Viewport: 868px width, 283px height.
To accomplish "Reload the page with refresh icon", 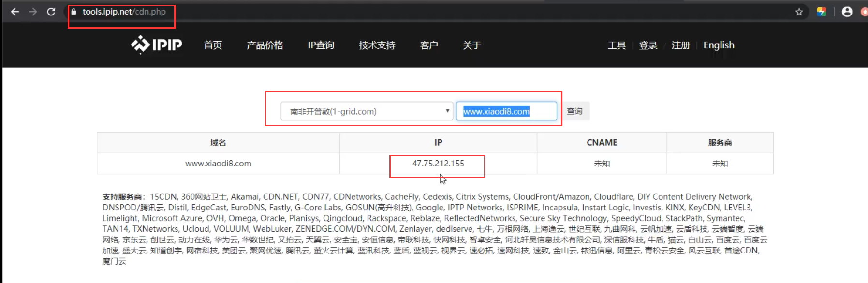I will coord(51,12).
